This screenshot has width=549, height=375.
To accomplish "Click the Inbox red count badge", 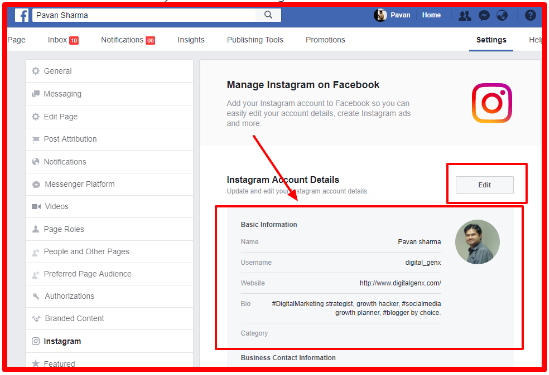I will click(74, 41).
